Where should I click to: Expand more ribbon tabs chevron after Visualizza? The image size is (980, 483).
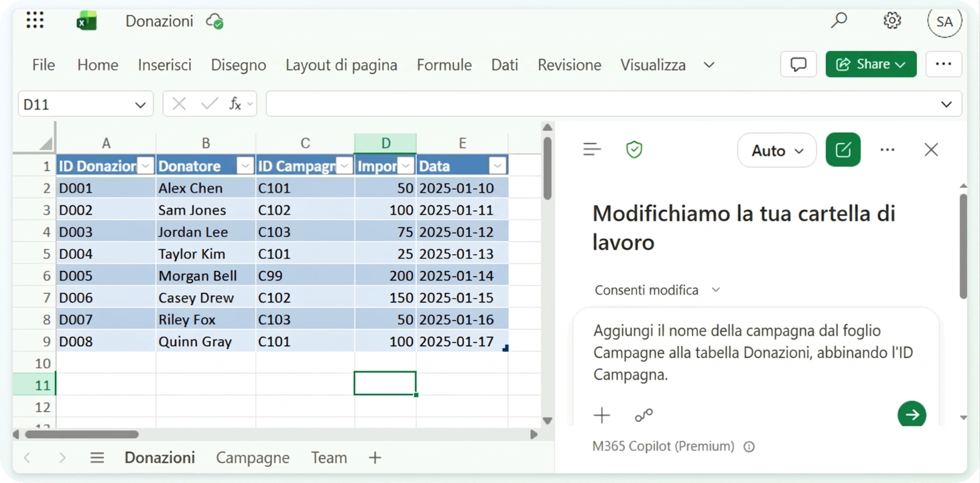[709, 65]
